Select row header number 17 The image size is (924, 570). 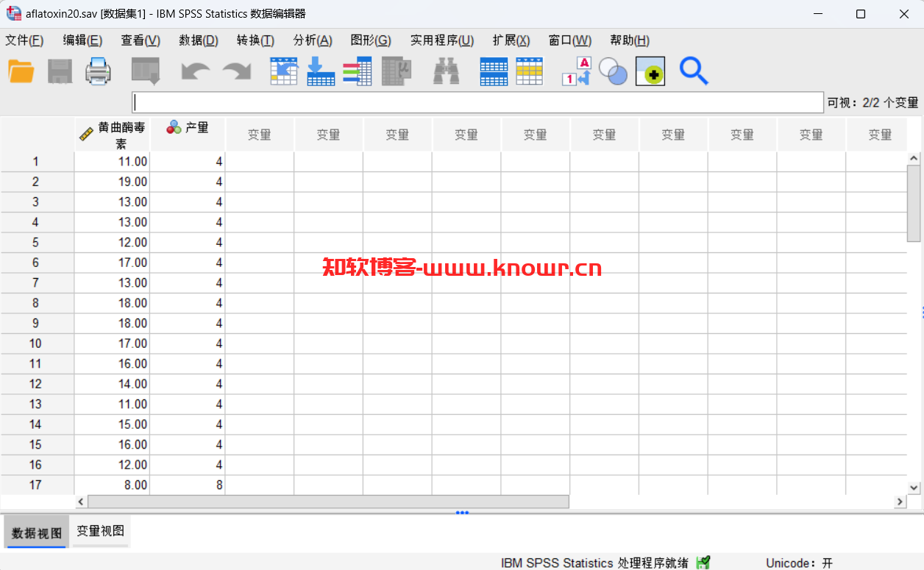[37, 485]
